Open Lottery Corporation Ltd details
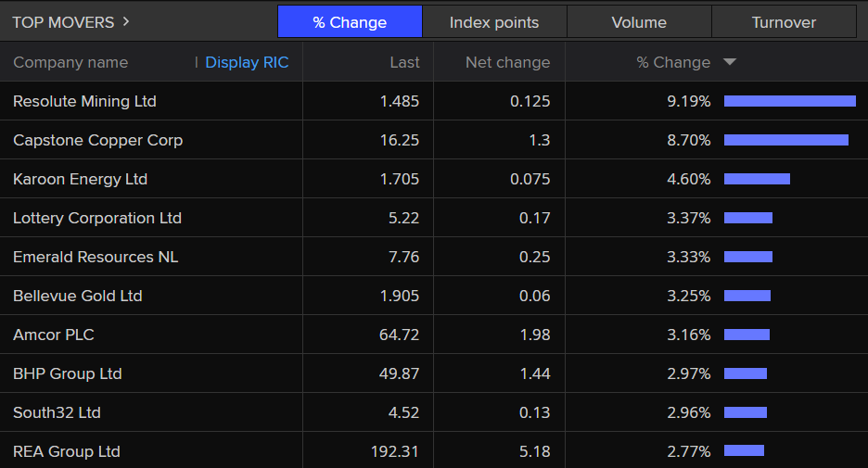This screenshot has width=868, height=468. [97, 218]
